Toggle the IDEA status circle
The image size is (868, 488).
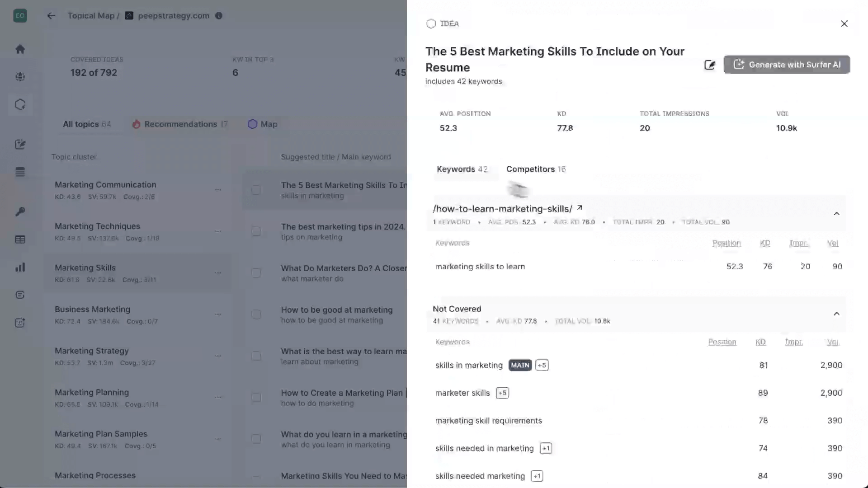point(431,23)
